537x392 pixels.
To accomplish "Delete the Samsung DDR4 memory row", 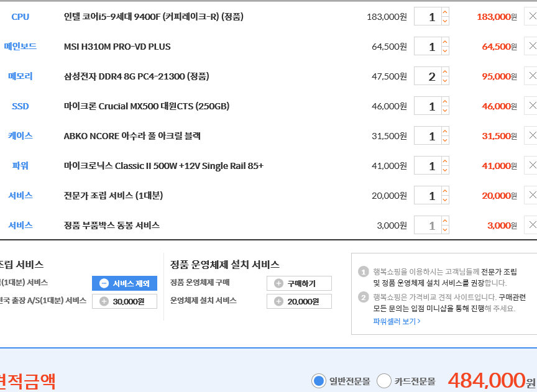I will pyautogui.click(x=531, y=76).
